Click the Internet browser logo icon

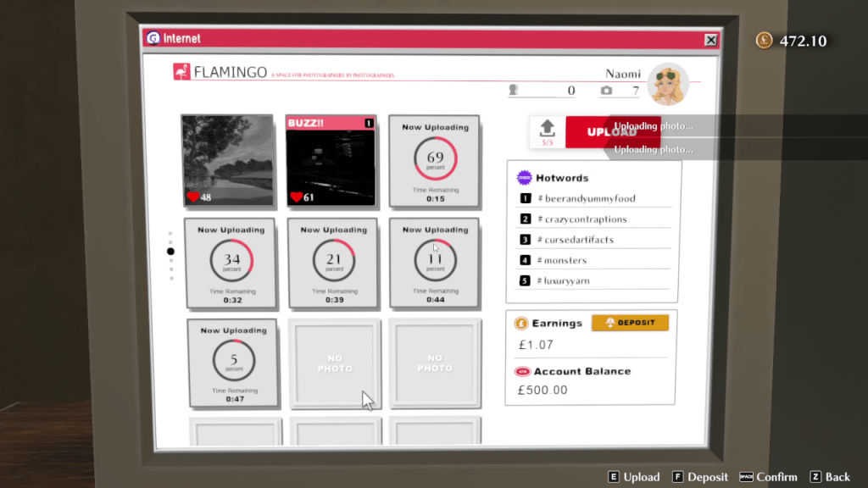tap(153, 38)
